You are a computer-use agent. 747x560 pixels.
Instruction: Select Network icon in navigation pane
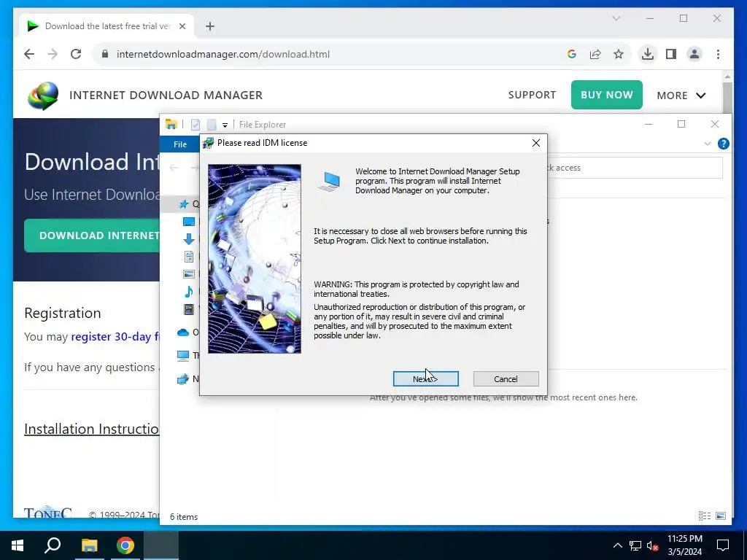(183, 379)
